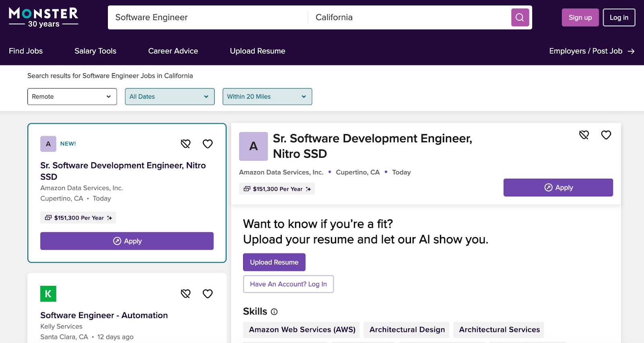Click the Log in button
The image size is (644, 343).
619,17
